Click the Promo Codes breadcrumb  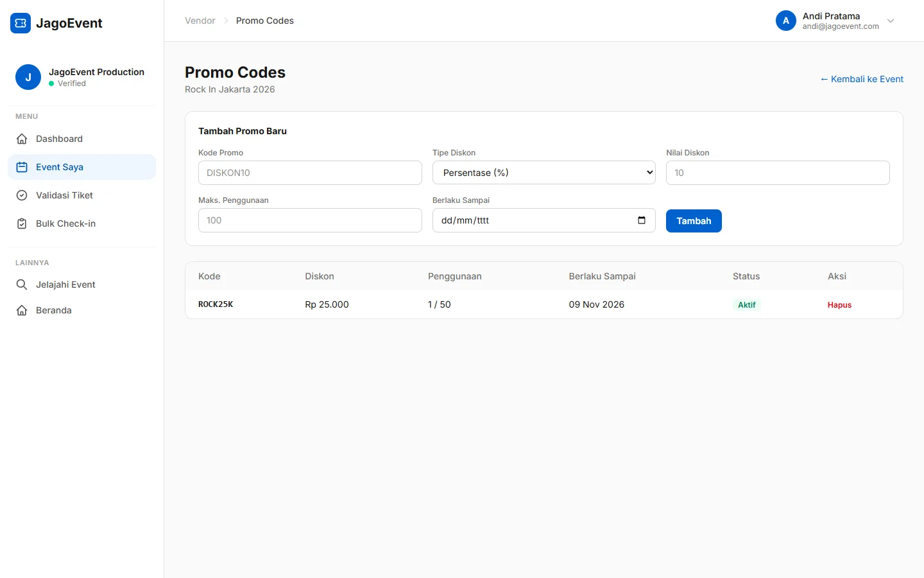(x=265, y=21)
